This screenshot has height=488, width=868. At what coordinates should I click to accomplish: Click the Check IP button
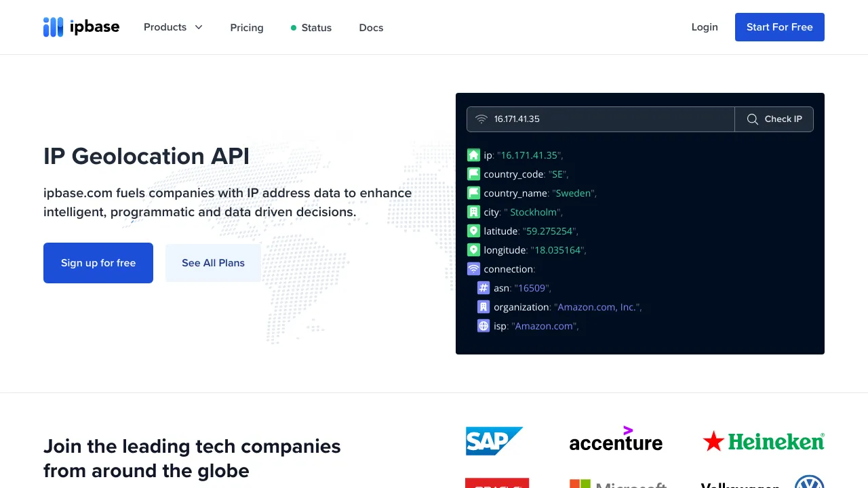coord(774,119)
